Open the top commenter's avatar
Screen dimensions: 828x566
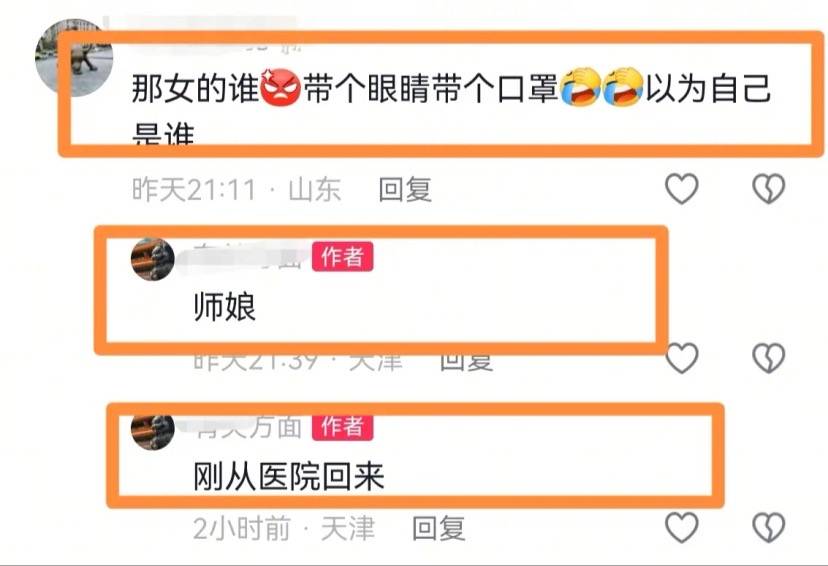click(x=74, y=58)
